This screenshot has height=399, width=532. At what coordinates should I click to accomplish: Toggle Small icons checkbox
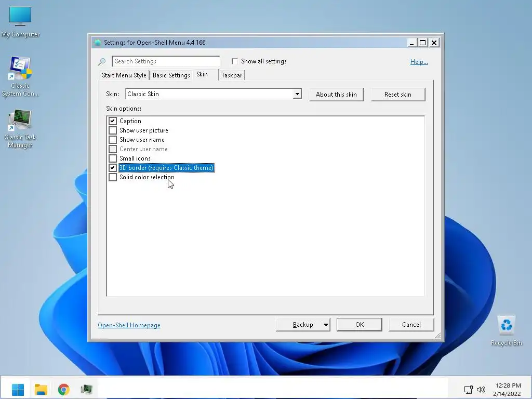click(113, 158)
